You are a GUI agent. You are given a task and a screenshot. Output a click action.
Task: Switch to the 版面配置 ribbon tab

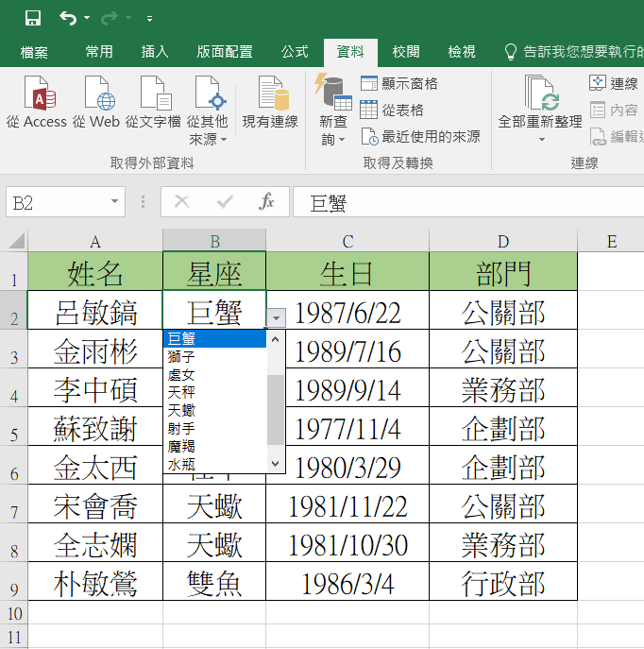pos(225,52)
